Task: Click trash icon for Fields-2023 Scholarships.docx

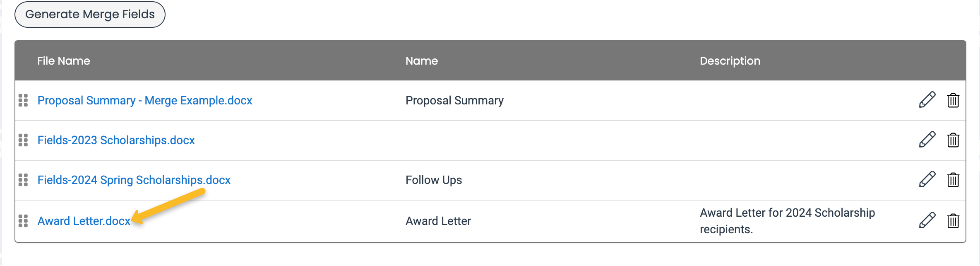Action: pyautogui.click(x=953, y=140)
